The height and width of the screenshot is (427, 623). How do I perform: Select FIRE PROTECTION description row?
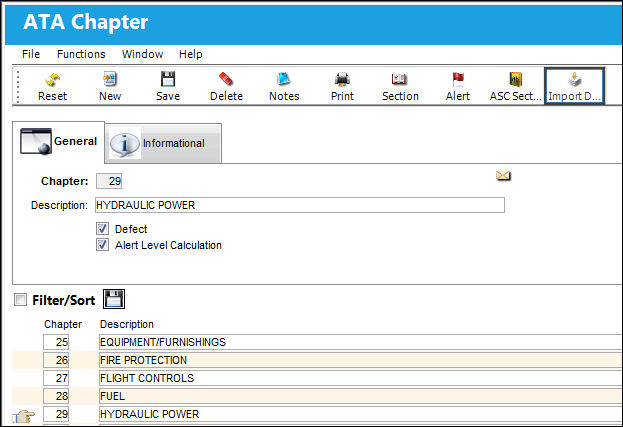point(361,360)
